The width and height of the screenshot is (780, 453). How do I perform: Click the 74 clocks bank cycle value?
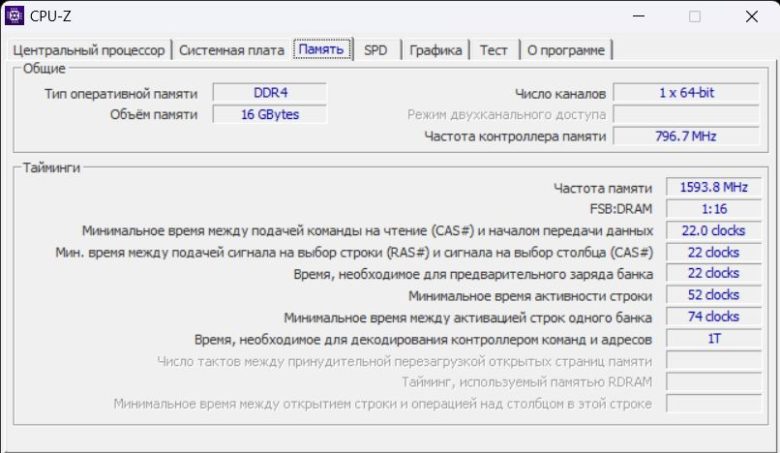(714, 317)
